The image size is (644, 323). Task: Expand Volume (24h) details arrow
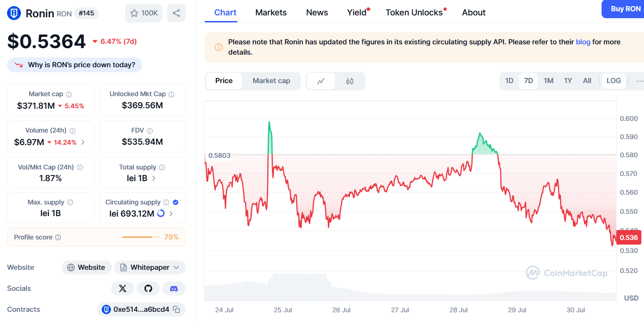83,142
